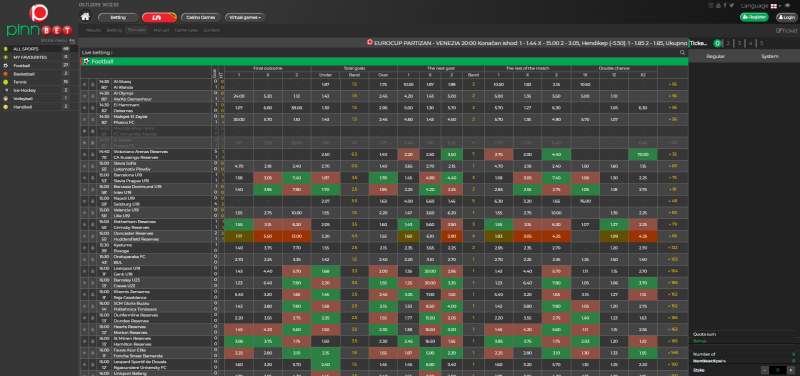Toggle favourite circle for Al-Shaeq match
The image size is (800, 376).
pos(85,84)
